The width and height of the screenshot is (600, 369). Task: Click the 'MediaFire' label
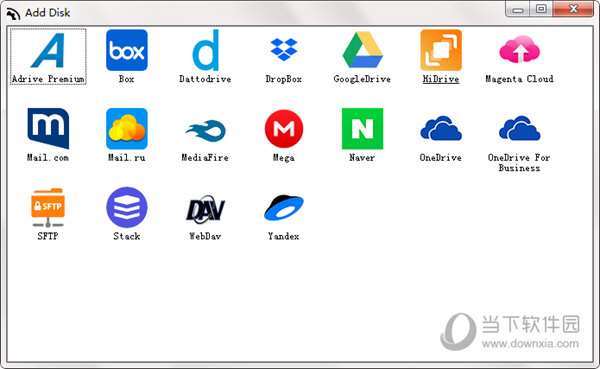pyautogui.click(x=205, y=158)
